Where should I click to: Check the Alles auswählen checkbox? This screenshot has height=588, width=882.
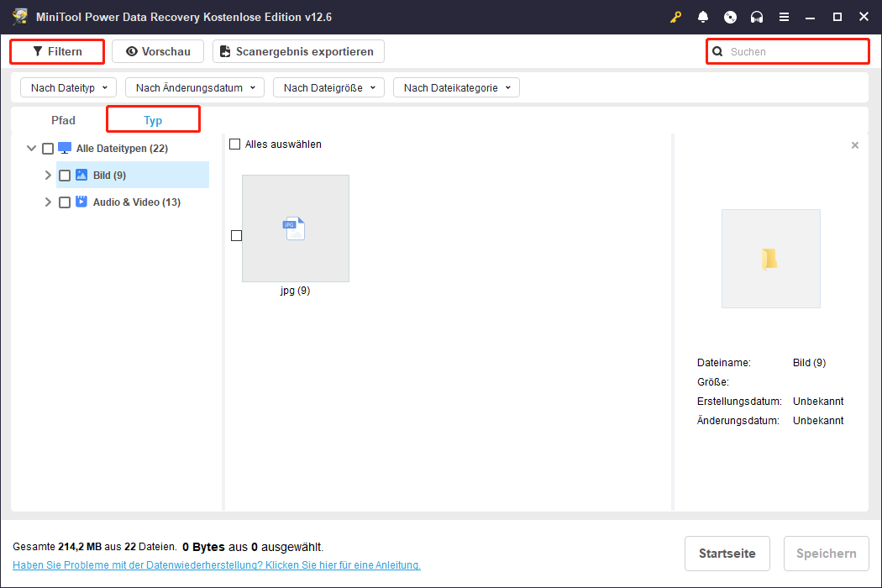(235, 144)
